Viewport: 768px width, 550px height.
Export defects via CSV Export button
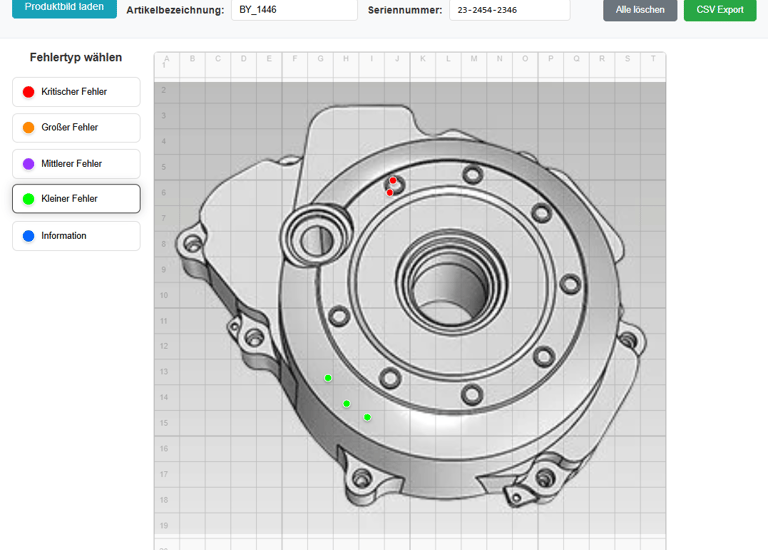720,10
